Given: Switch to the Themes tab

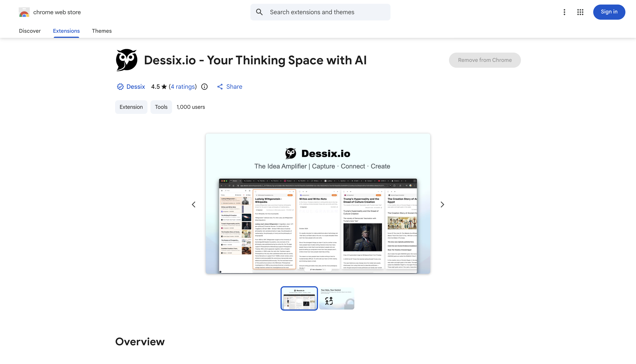Looking at the screenshot, I should pos(101,31).
